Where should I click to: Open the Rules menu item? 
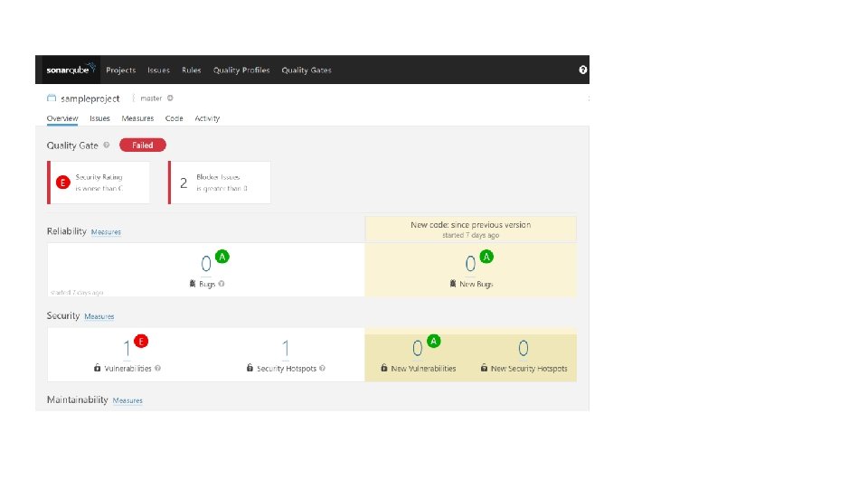pos(191,70)
